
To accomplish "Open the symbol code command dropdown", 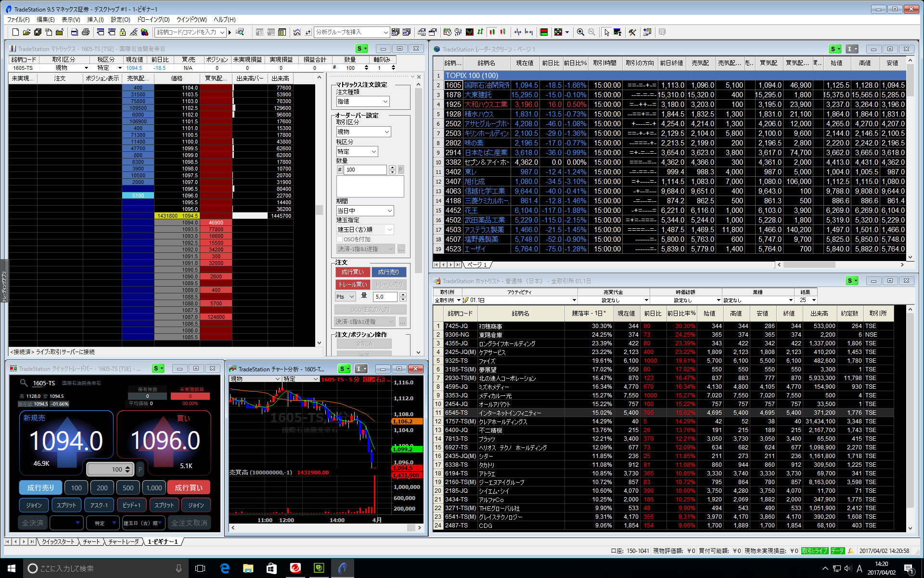I will [x=222, y=32].
